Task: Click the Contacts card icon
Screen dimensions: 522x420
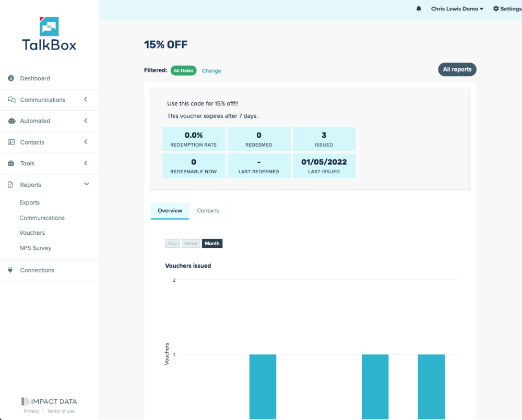Action: pos(11,142)
